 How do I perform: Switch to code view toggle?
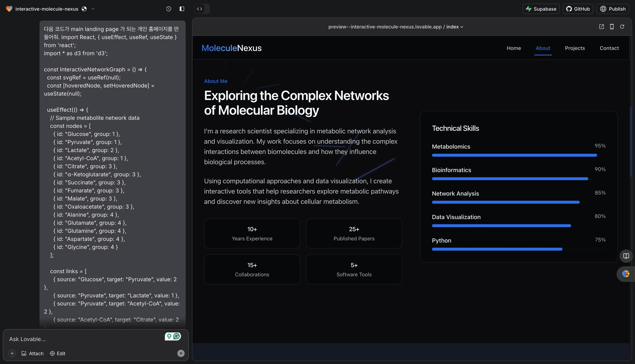(x=200, y=9)
